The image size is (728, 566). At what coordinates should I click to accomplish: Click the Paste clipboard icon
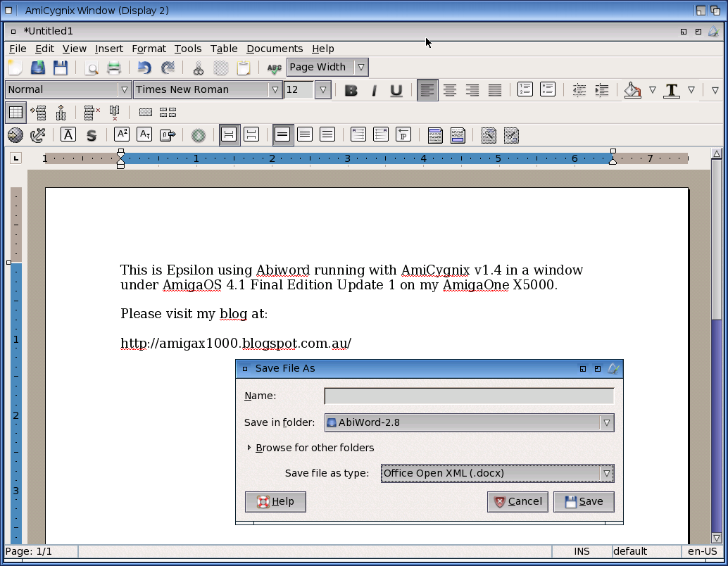coord(244,68)
